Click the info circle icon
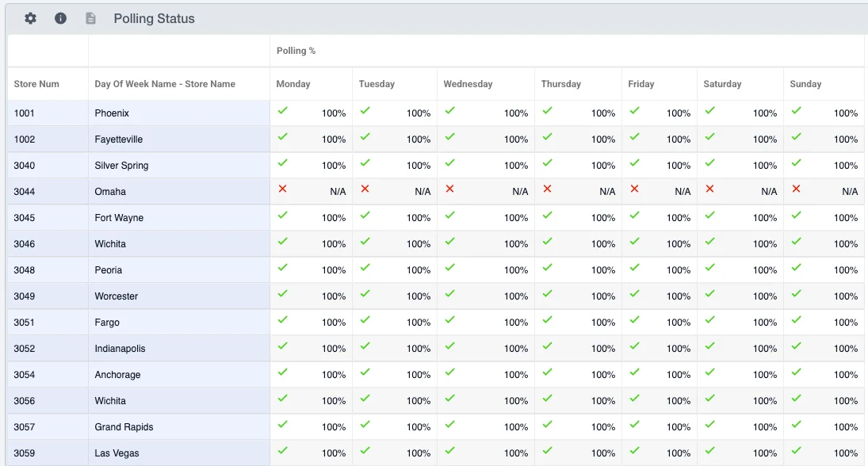The width and height of the screenshot is (868, 466). [60, 18]
